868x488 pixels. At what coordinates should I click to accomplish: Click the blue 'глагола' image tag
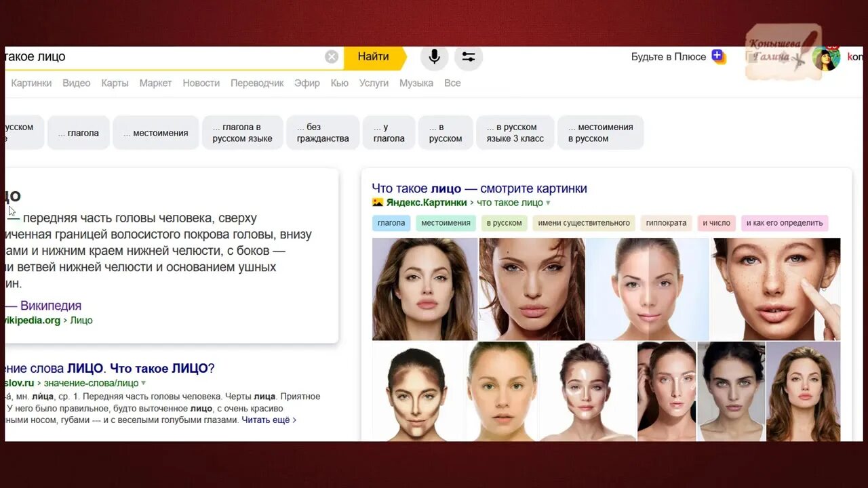pyautogui.click(x=391, y=223)
